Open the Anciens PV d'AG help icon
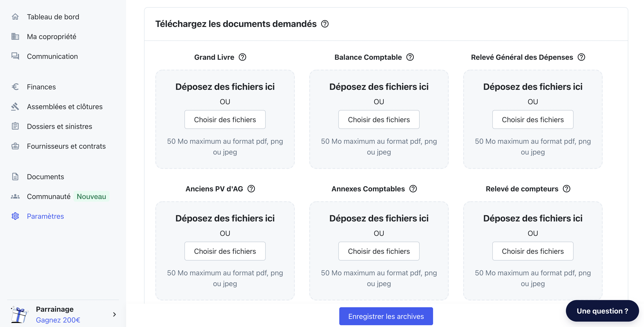 (x=251, y=189)
